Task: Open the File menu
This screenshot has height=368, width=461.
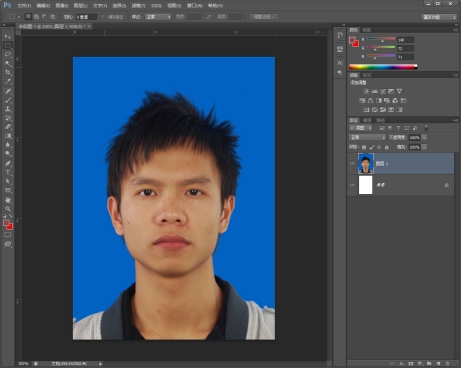Action: coord(24,6)
